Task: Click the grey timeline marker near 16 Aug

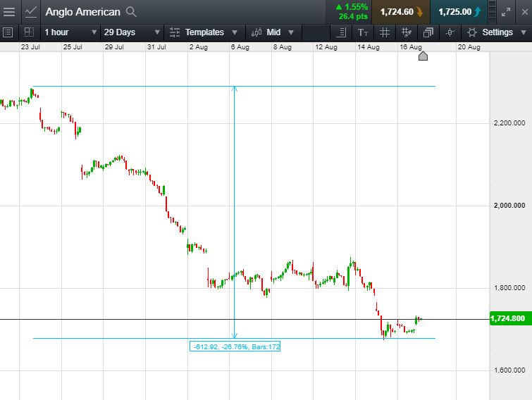Action: coord(423,56)
